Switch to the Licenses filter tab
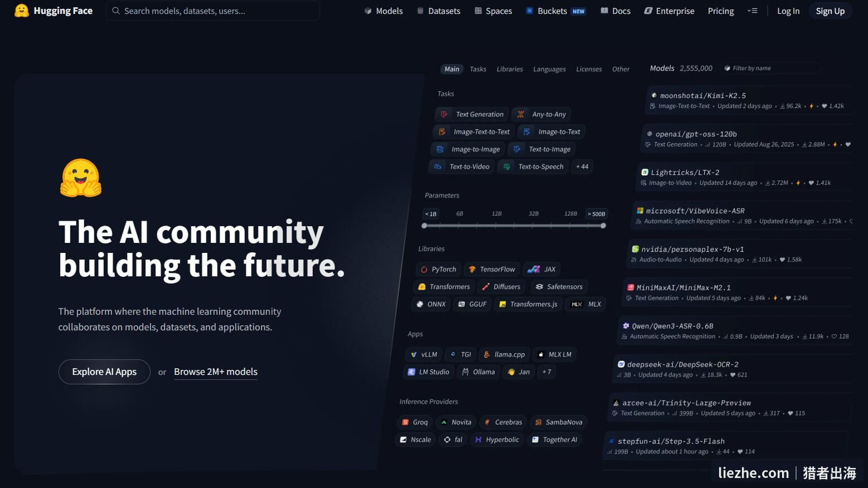868x488 pixels. point(589,69)
